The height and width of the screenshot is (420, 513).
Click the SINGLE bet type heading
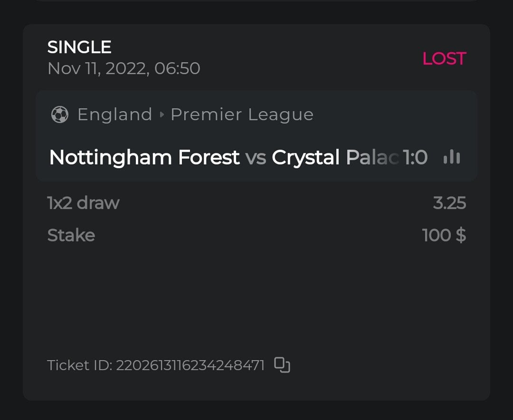click(x=79, y=47)
